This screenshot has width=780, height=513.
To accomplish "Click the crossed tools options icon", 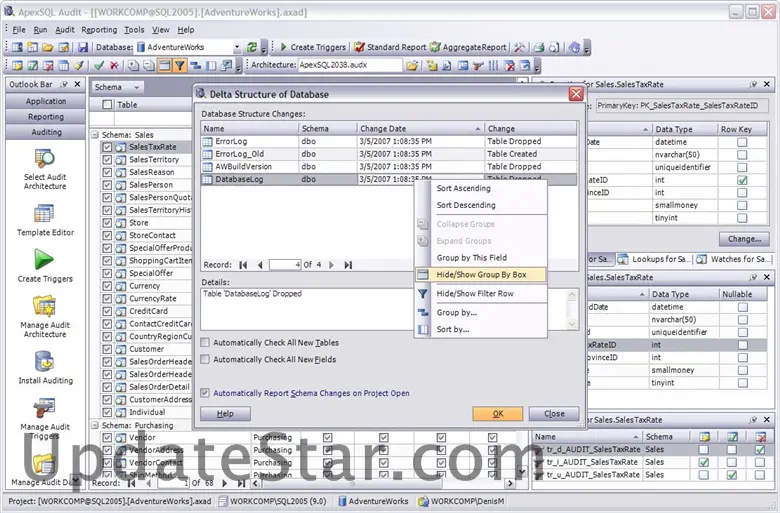I will click(x=519, y=47).
